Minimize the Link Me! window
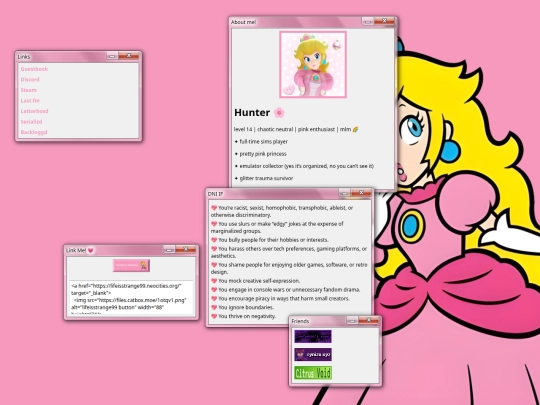Screen dimensions: 540x405 169,250
